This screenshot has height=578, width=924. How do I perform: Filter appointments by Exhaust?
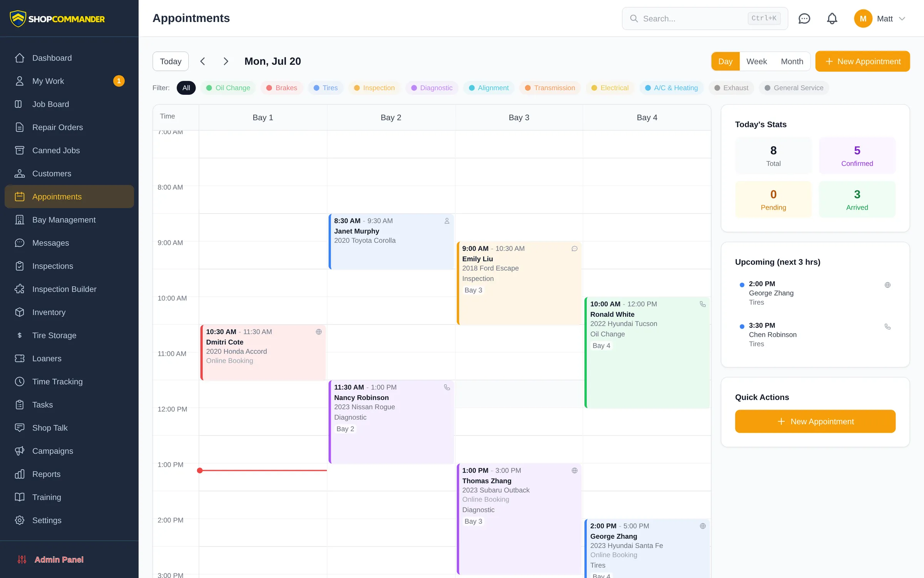click(x=731, y=88)
